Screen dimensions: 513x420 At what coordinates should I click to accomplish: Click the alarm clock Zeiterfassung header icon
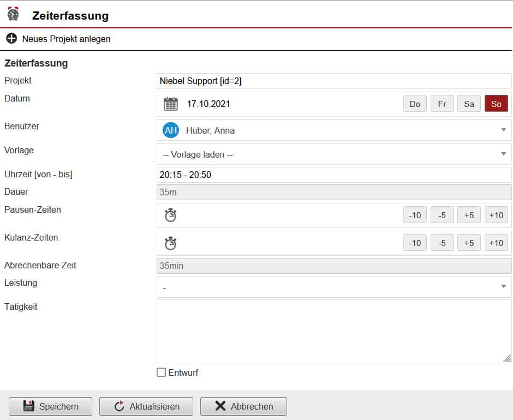[x=13, y=14]
